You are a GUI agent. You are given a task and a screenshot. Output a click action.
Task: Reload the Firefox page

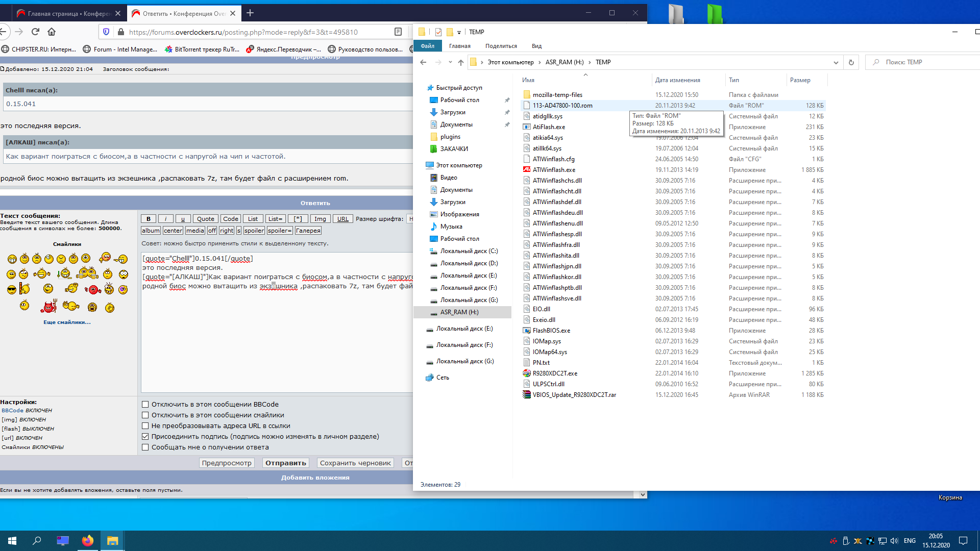point(35,32)
